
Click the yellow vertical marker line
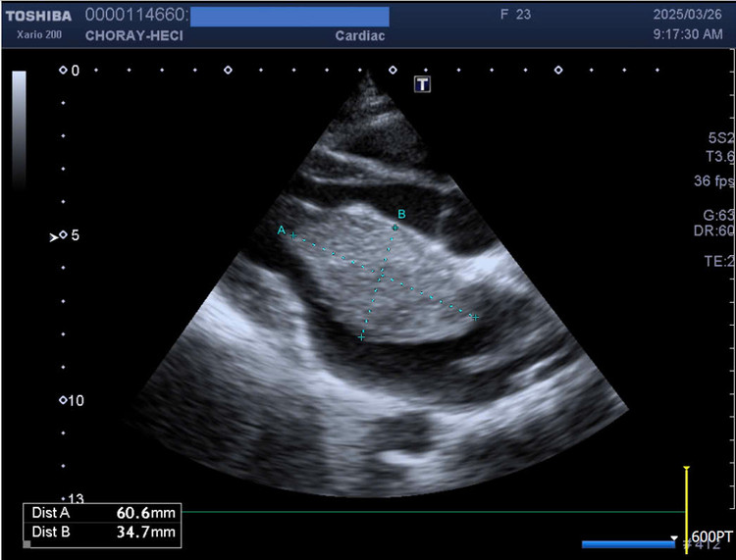point(687,510)
